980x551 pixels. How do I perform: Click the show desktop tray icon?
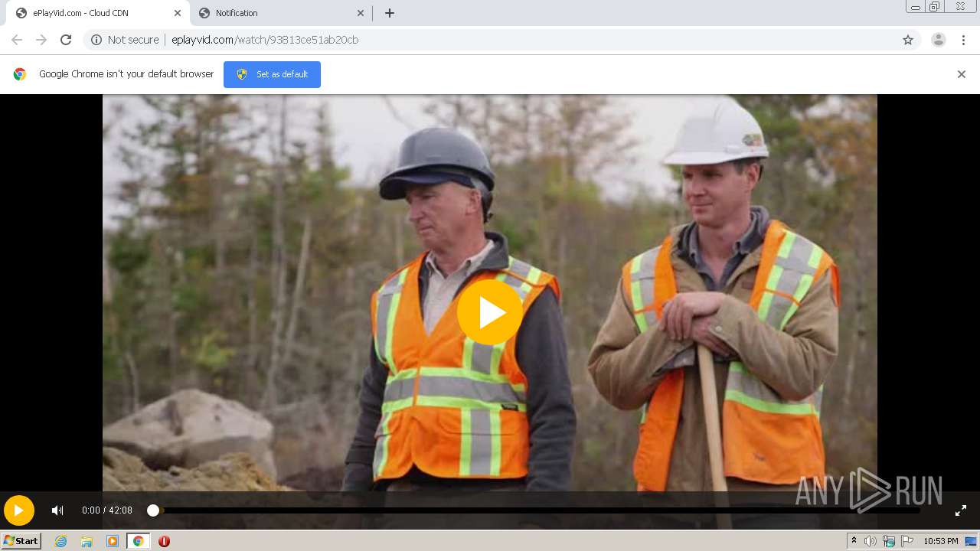pos(972,541)
